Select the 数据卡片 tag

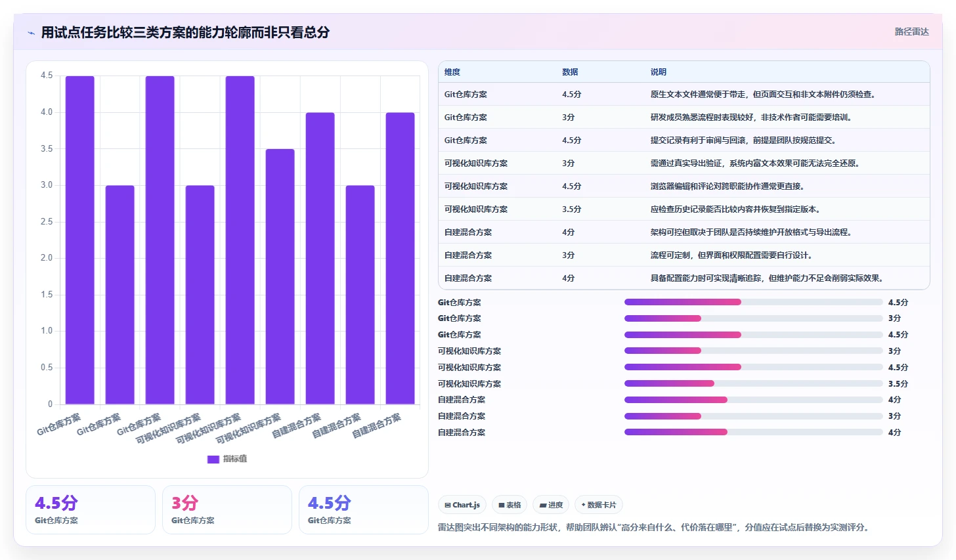tap(599, 505)
